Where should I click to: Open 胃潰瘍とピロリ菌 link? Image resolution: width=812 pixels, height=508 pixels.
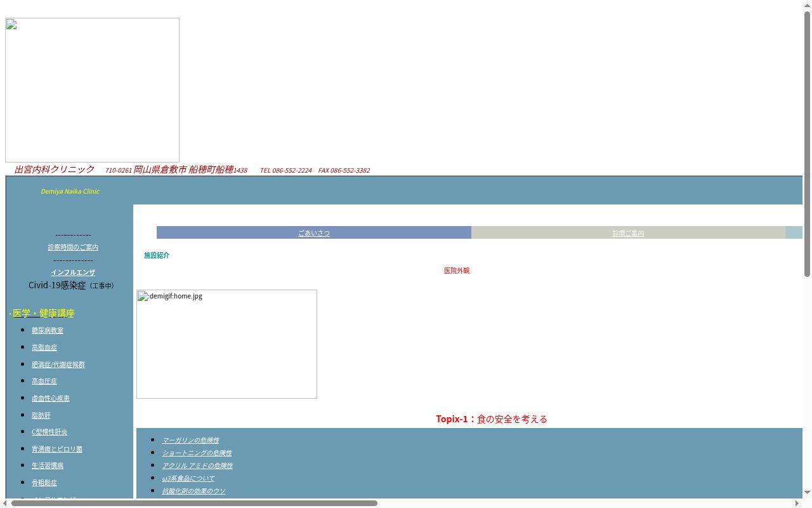(57, 449)
